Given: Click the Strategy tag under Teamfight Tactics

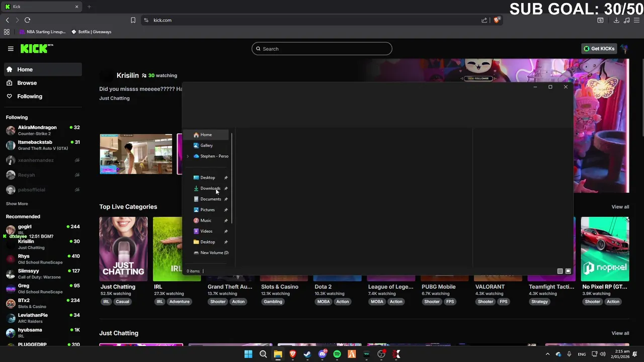Looking at the screenshot, I should point(539,302).
